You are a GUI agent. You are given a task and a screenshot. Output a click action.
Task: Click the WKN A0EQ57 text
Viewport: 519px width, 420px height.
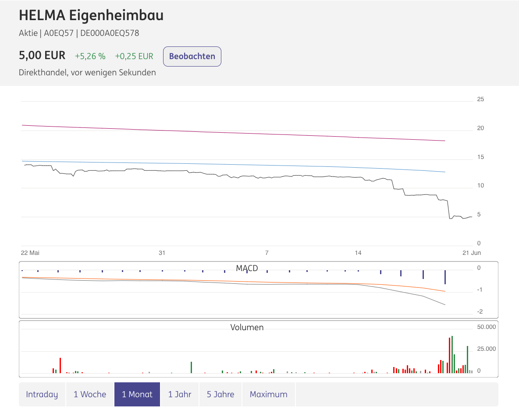point(59,33)
